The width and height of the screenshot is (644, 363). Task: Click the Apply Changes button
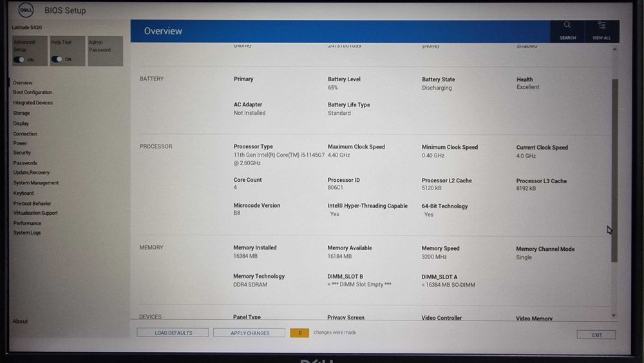[x=249, y=333]
